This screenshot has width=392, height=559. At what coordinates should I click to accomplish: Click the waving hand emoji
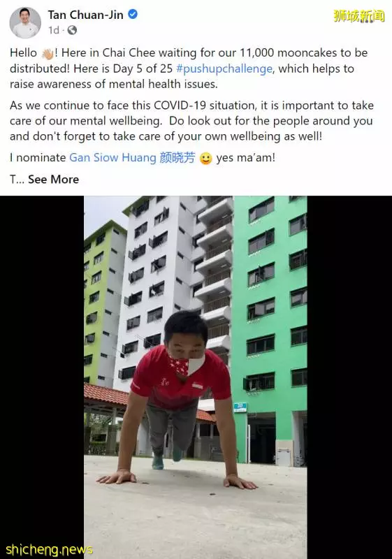tap(48, 54)
